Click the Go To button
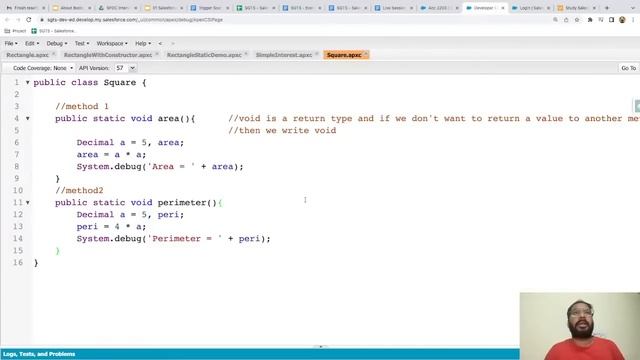 [628, 68]
